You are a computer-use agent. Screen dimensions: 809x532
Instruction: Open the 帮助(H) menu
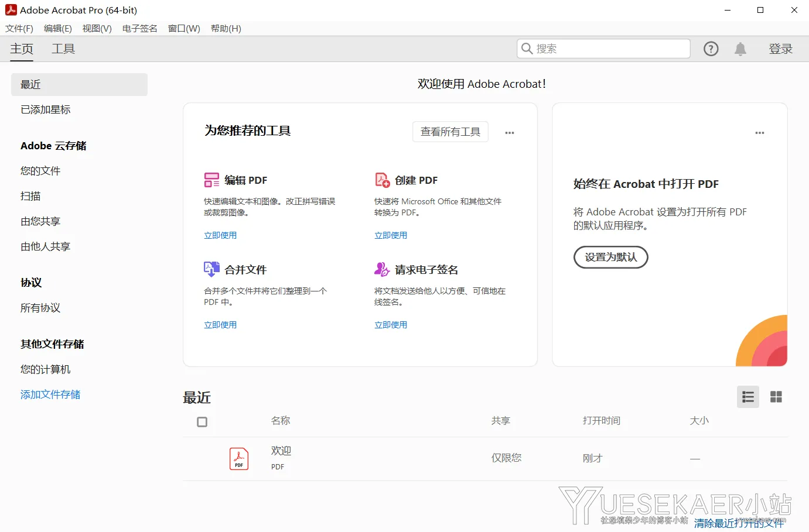[226, 29]
